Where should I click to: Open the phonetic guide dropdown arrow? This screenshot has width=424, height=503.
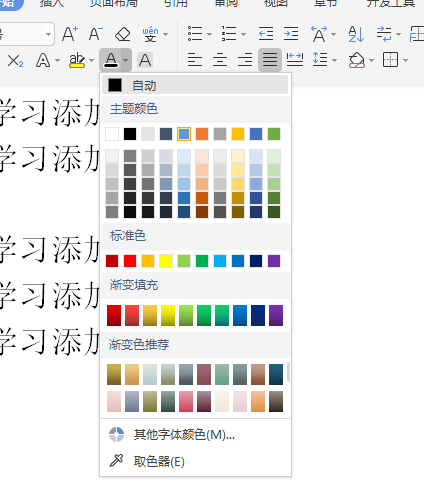(165, 34)
